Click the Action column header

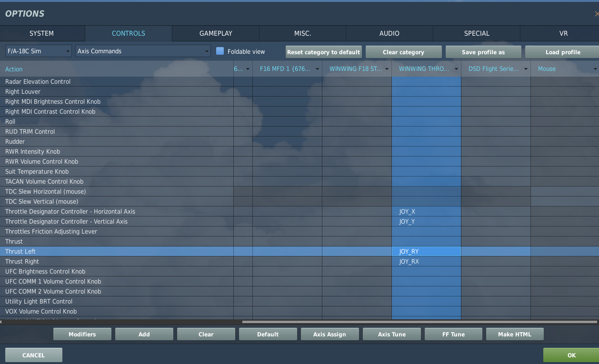tap(117, 69)
